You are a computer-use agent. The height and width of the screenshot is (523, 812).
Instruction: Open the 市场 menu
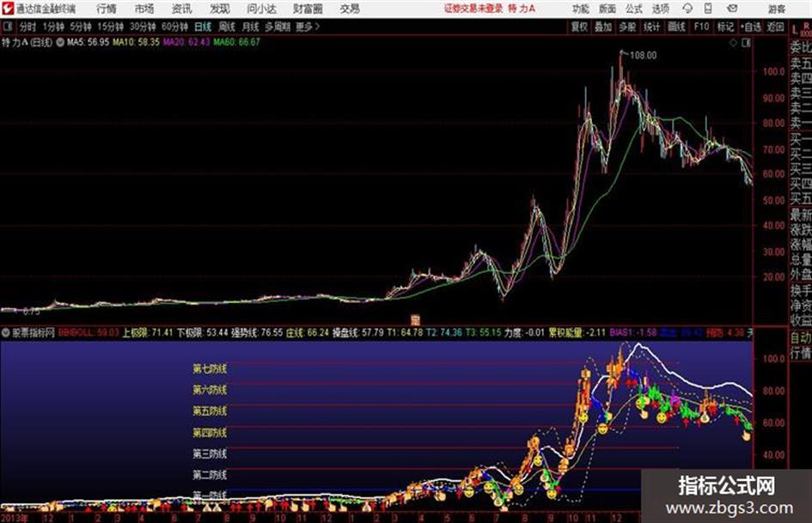[x=144, y=9]
